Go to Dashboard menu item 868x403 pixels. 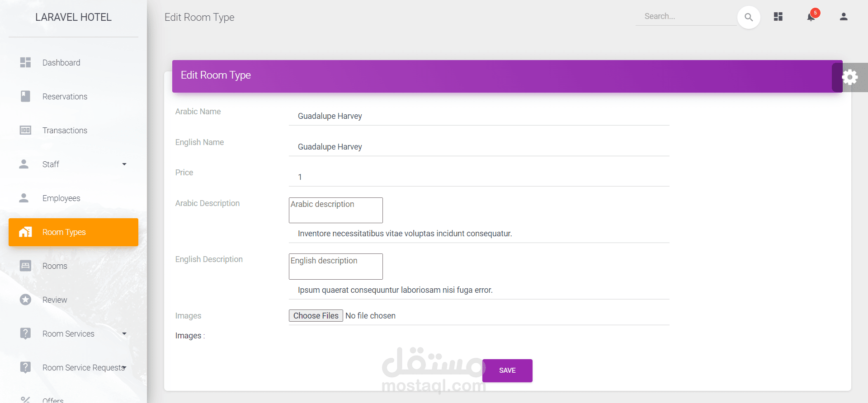point(73,62)
